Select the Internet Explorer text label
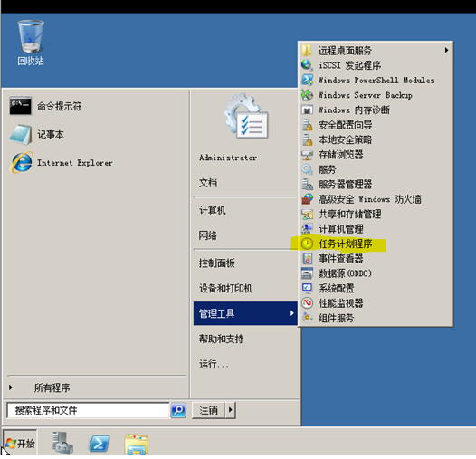This screenshot has width=476, height=459. [75, 163]
